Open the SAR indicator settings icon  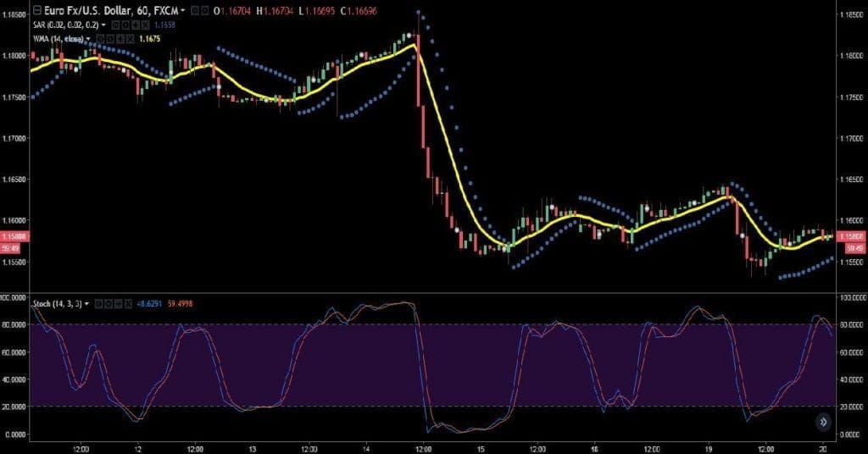(125, 25)
